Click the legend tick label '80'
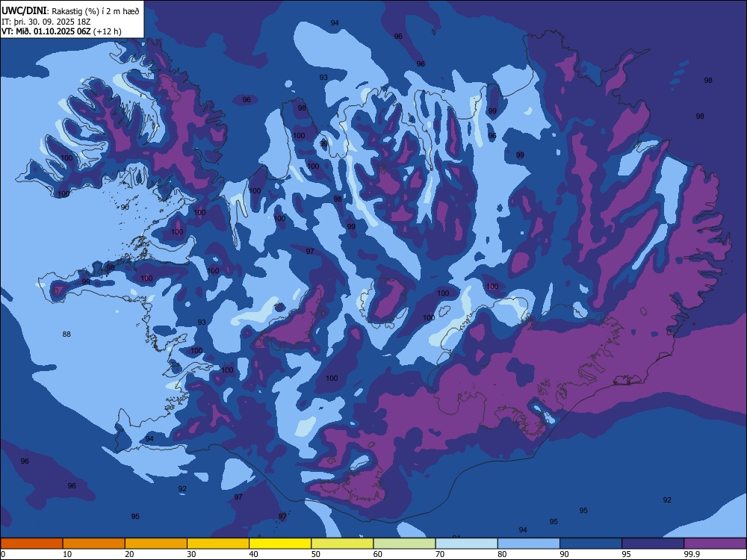Viewport: 747px width, 560px height. (502, 554)
